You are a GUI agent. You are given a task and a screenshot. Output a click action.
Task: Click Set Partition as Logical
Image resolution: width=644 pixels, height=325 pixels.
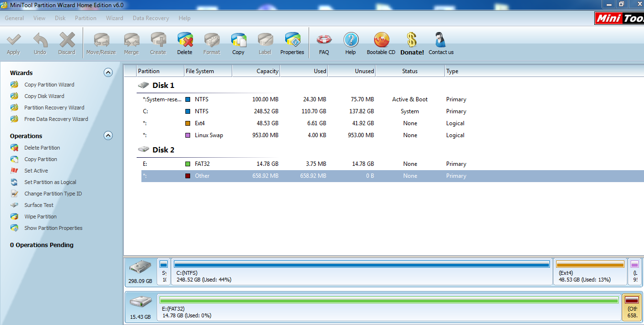50,182
